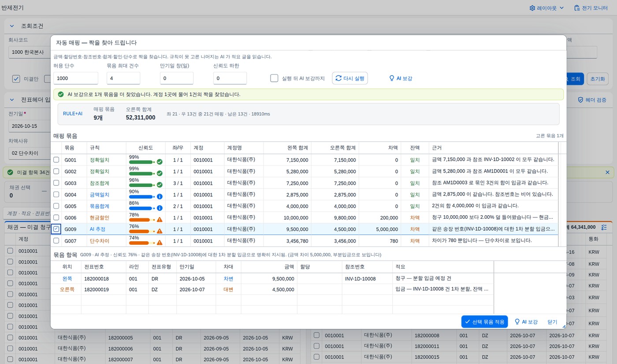Click the green success icon in the AI 보강 message

pyautogui.click(x=61, y=94)
